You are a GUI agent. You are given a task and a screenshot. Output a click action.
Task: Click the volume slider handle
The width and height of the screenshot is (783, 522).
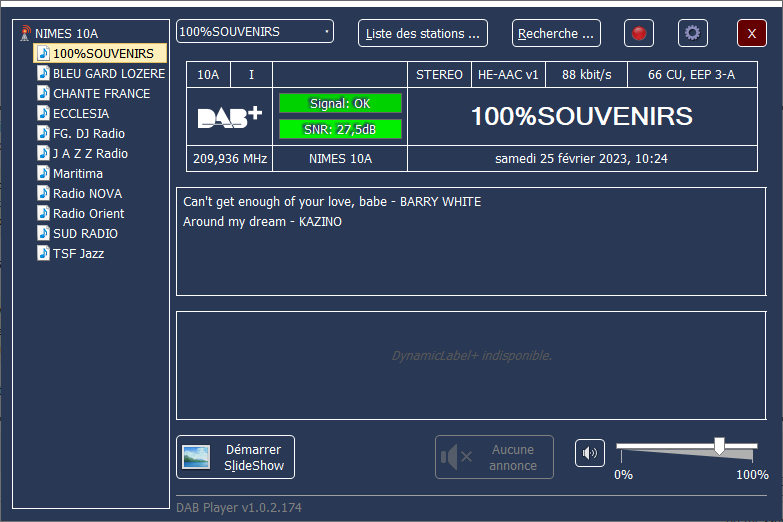[x=719, y=446]
